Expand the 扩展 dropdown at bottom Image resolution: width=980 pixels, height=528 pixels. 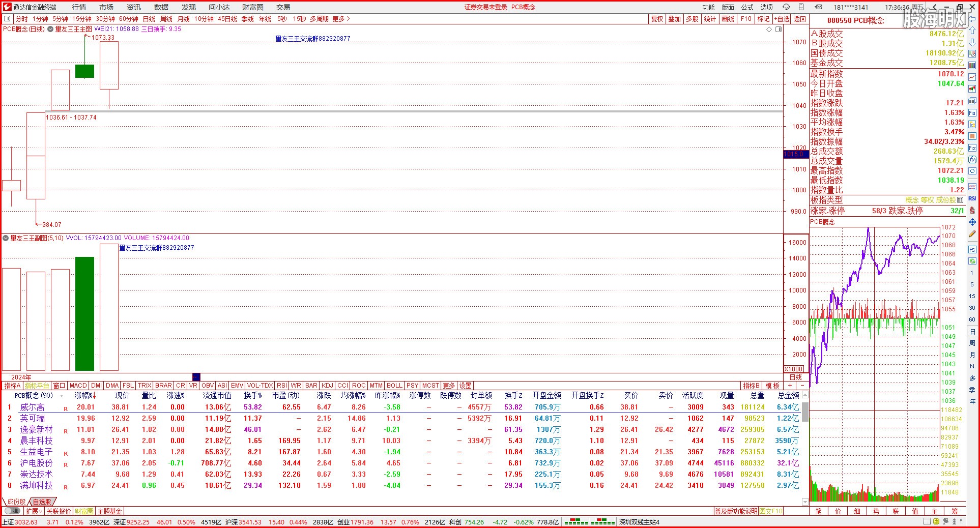pyautogui.click(x=34, y=511)
